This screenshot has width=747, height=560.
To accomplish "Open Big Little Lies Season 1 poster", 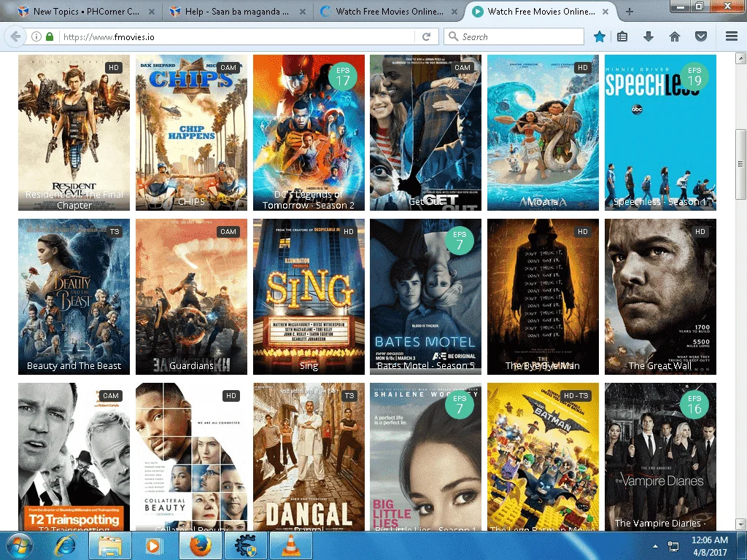I will (x=425, y=456).
